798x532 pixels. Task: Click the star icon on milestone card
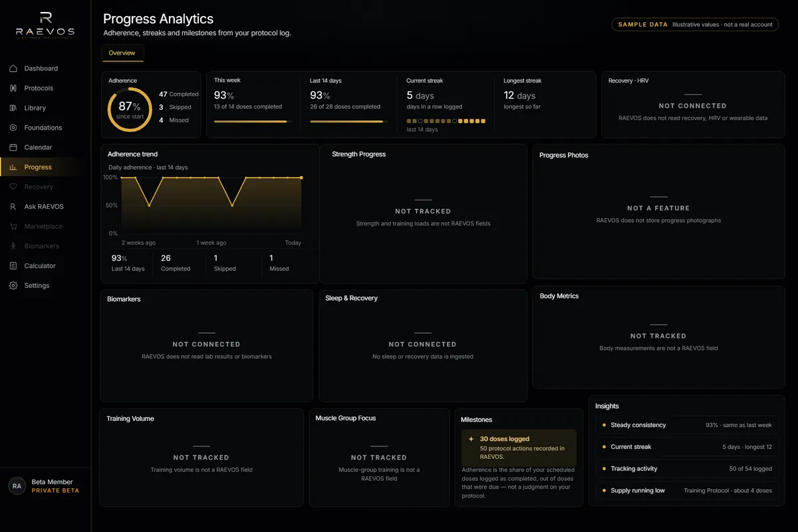(471, 439)
